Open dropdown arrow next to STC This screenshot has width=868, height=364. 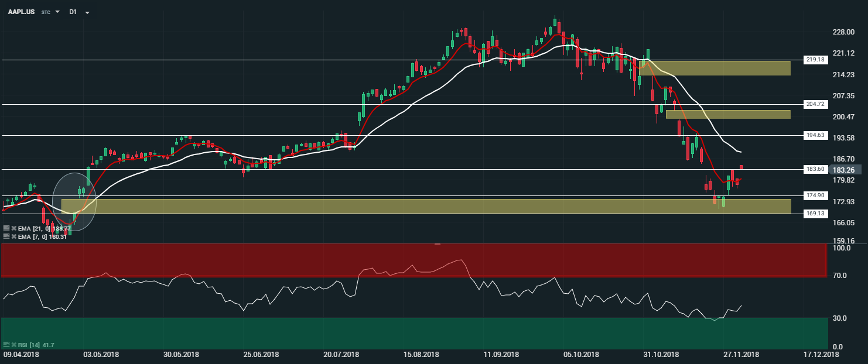click(x=57, y=12)
